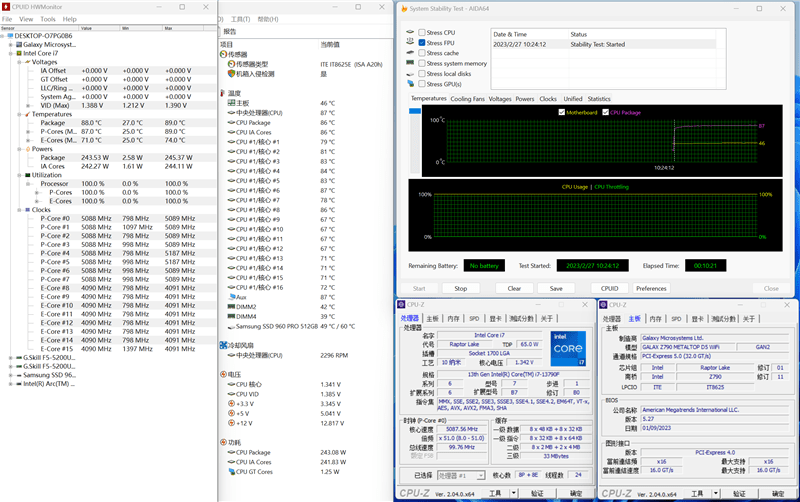Click the 主板 motherboard sensor row icon
800x502 pixels.
231,103
